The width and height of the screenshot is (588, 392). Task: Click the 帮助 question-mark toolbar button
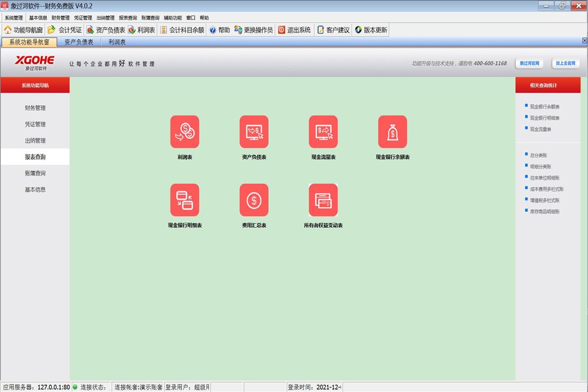[220, 30]
